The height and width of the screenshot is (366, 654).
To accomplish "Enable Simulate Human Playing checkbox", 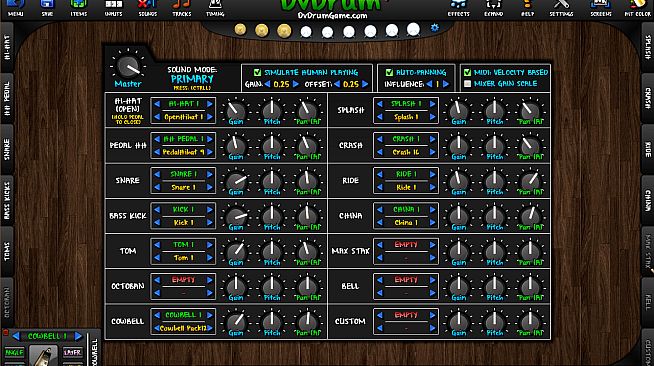I will (257, 73).
